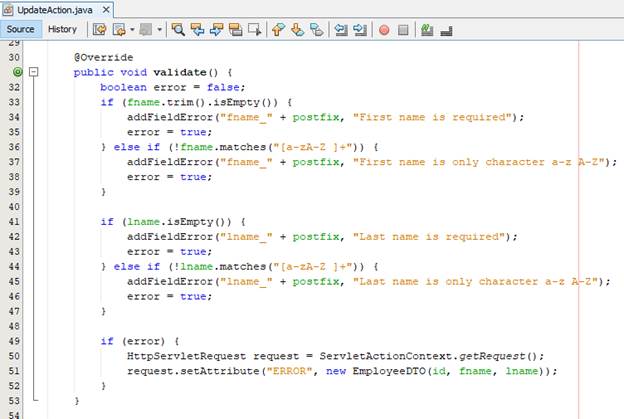
Task: Toggle Bookmark on current line
Action: pyautogui.click(x=317, y=30)
